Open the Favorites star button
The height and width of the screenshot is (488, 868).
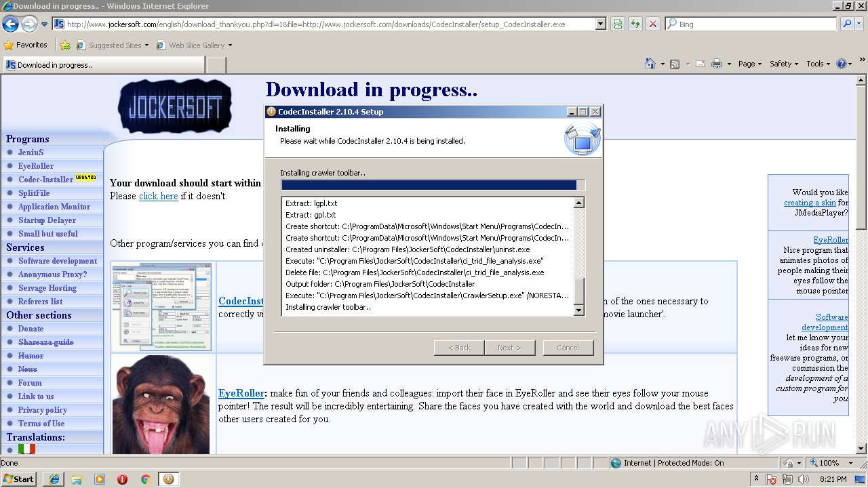26,45
